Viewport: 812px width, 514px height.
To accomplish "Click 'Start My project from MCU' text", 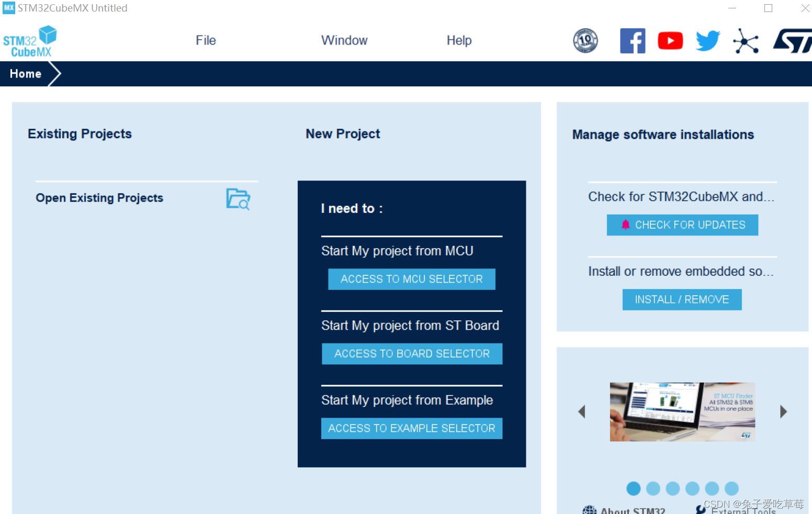I will (x=397, y=251).
